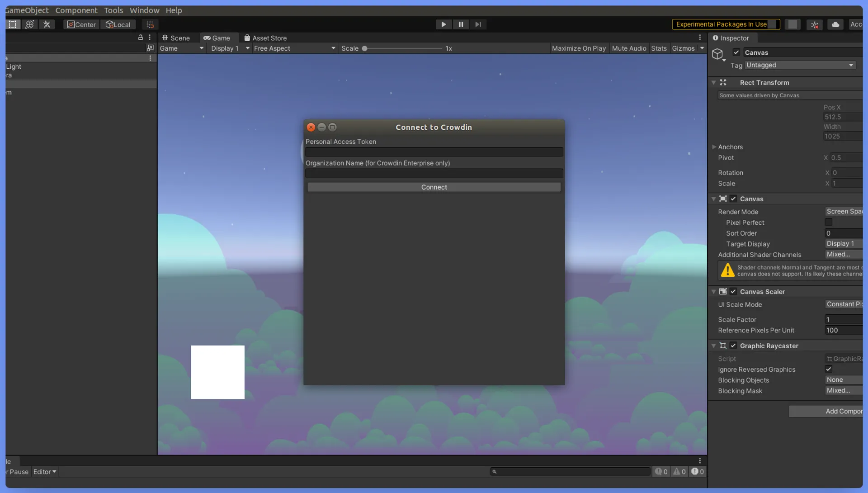
Task: Click Connect button in Crowdin dialog
Action: 434,187
